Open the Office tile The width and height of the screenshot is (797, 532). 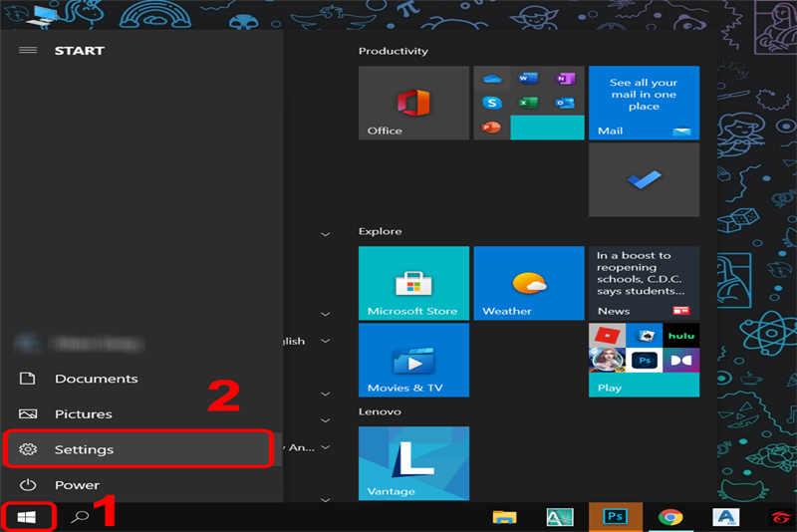pyautogui.click(x=413, y=103)
